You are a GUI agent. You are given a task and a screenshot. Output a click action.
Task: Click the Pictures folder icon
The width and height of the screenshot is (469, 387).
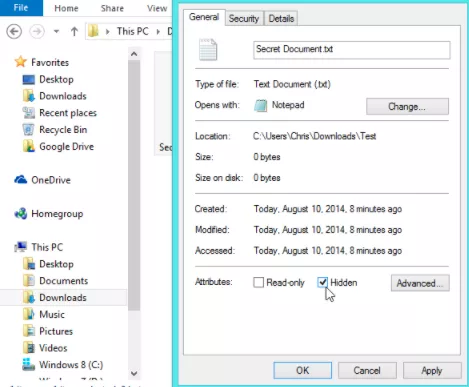(29, 331)
